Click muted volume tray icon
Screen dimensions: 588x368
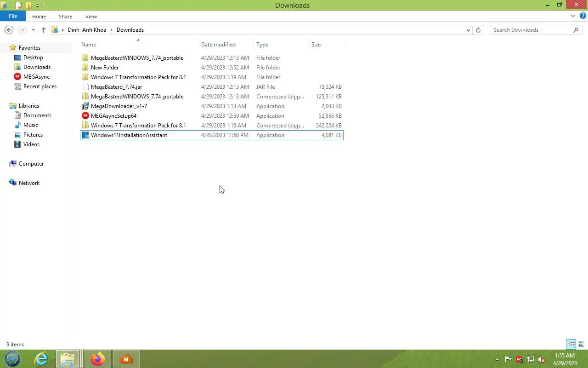click(x=542, y=359)
